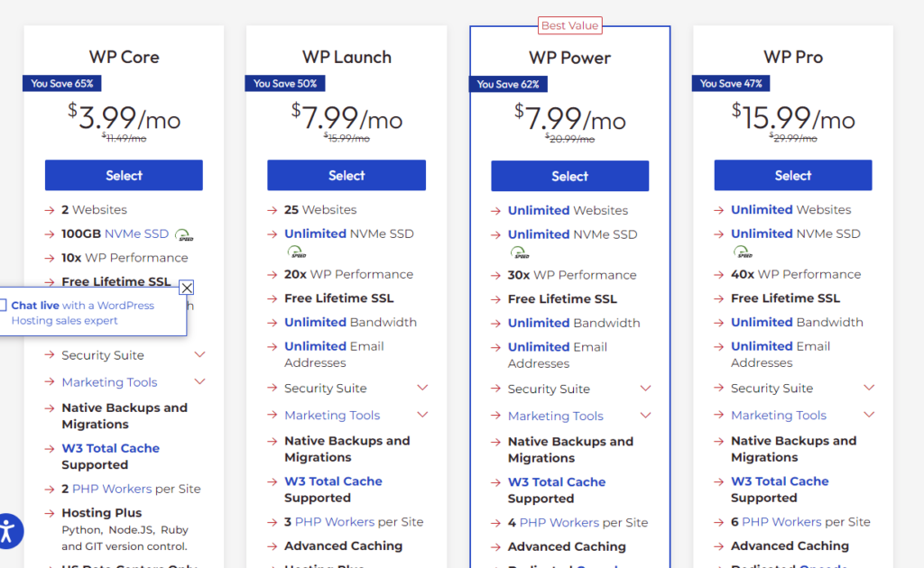The image size is (924, 568).
Task: Expand Security Suite in WP Pro
Action: pos(869,388)
